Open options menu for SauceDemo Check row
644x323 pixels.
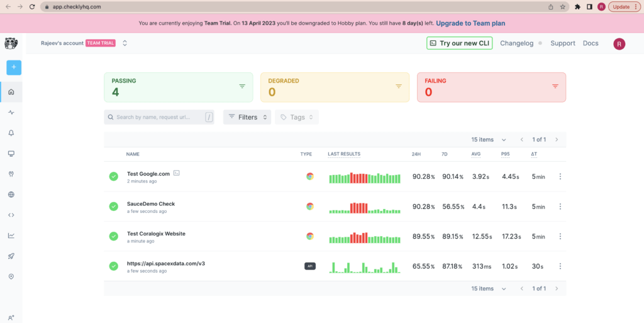pyautogui.click(x=560, y=207)
